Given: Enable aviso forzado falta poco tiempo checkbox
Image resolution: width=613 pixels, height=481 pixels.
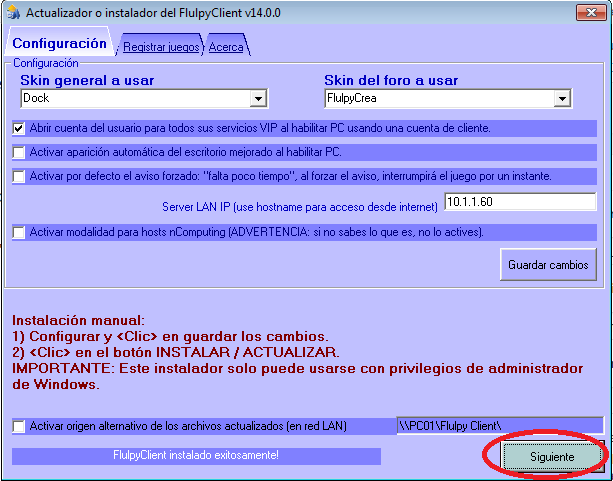Looking at the screenshot, I should click(x=18, y=176).
